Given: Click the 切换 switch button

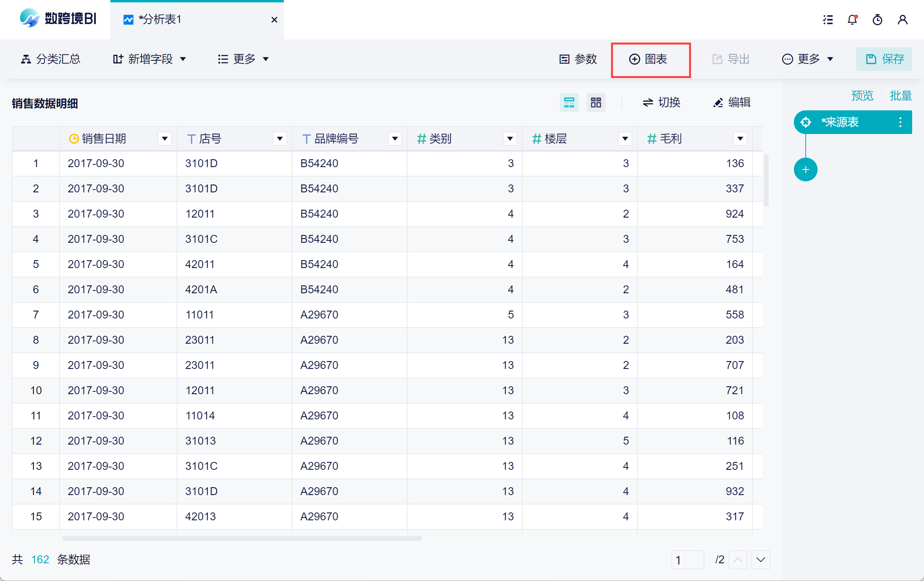Looking at the screenshot, I should [x=662, y=102].
